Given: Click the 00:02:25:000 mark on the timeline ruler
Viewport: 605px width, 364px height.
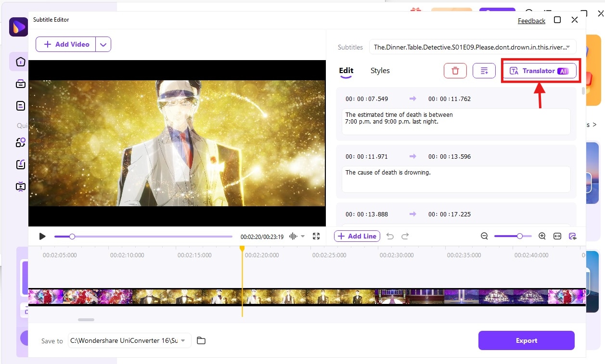Looking at the screenshot, I should [x=329, y=255].
